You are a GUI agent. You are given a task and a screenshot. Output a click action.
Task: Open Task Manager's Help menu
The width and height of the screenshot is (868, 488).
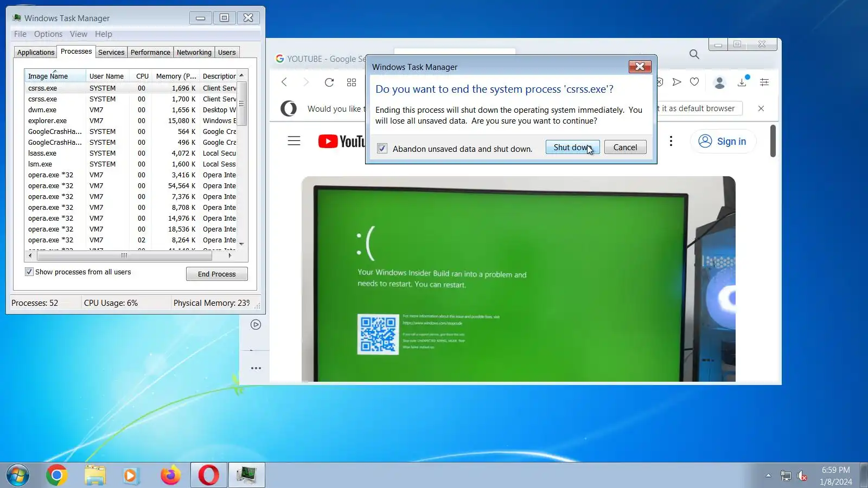(104, 34)
